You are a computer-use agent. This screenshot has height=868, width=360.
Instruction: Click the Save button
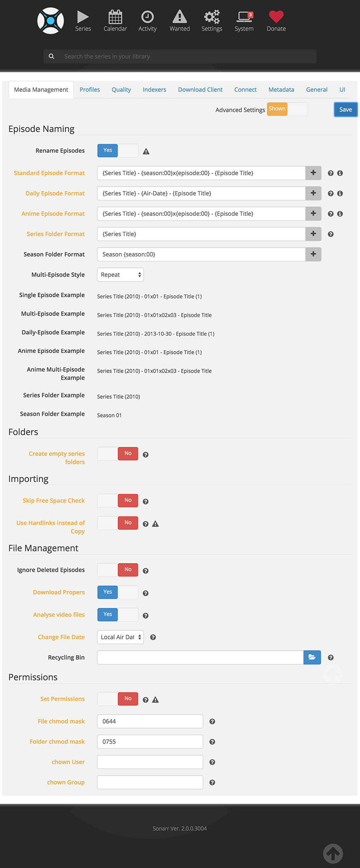345,110
